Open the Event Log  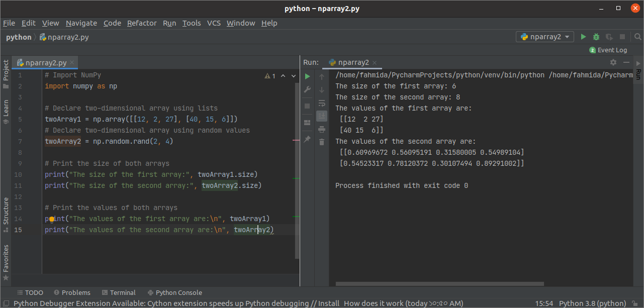click(x=608, y=50)
